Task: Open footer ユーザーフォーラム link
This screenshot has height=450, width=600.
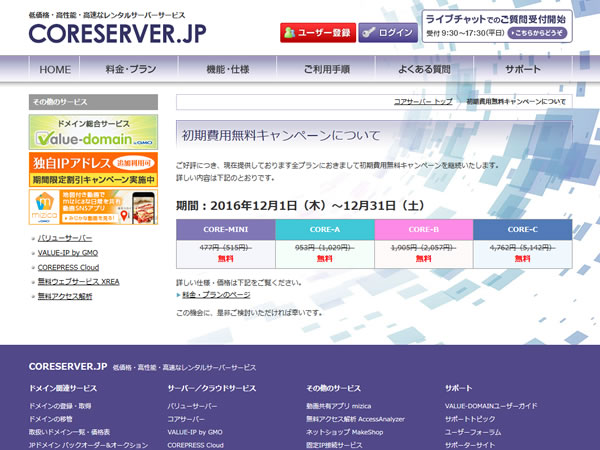Action: pyautogui.click(x=473, y=432)
